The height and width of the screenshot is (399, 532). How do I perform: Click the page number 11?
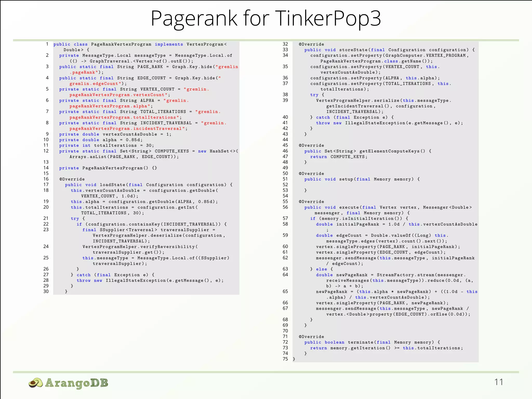pos(498,382)
